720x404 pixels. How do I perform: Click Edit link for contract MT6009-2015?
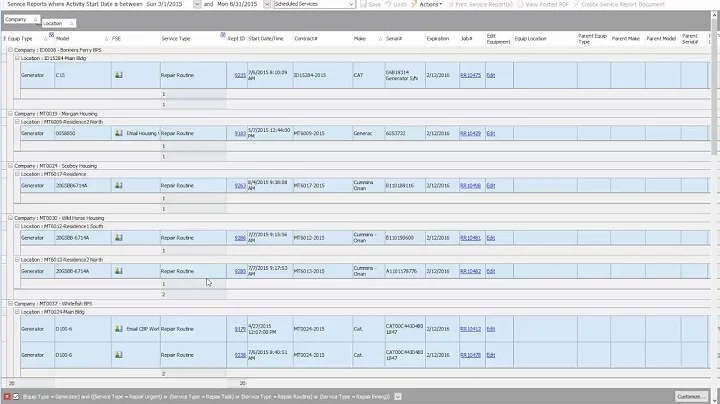(491, 134)
